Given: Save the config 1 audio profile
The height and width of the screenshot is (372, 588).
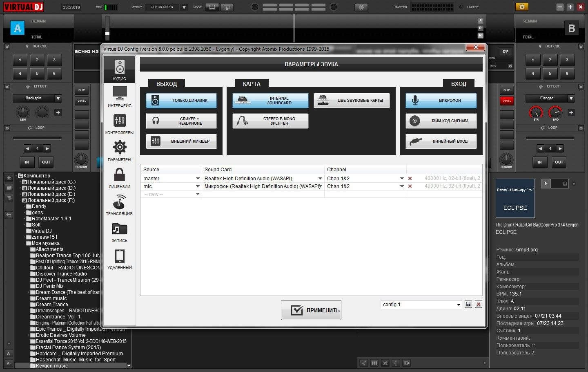Looking at the screenshot, I should 468,304.
